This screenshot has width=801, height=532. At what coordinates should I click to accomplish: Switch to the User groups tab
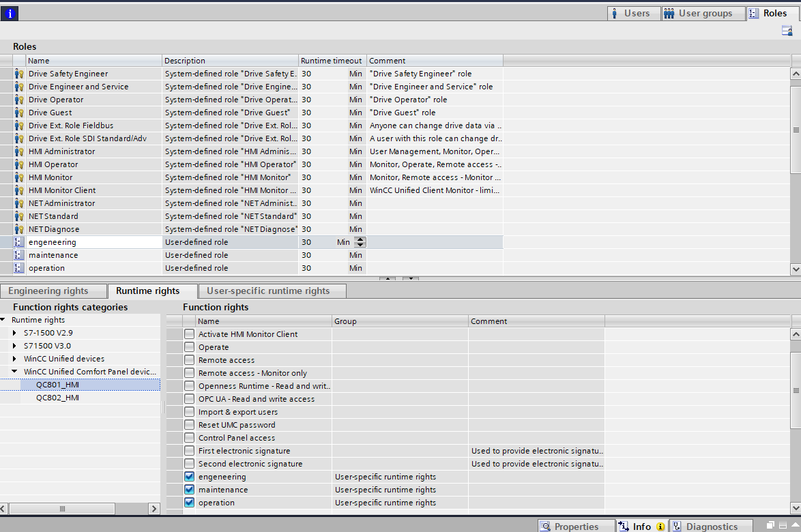(703, 14)
